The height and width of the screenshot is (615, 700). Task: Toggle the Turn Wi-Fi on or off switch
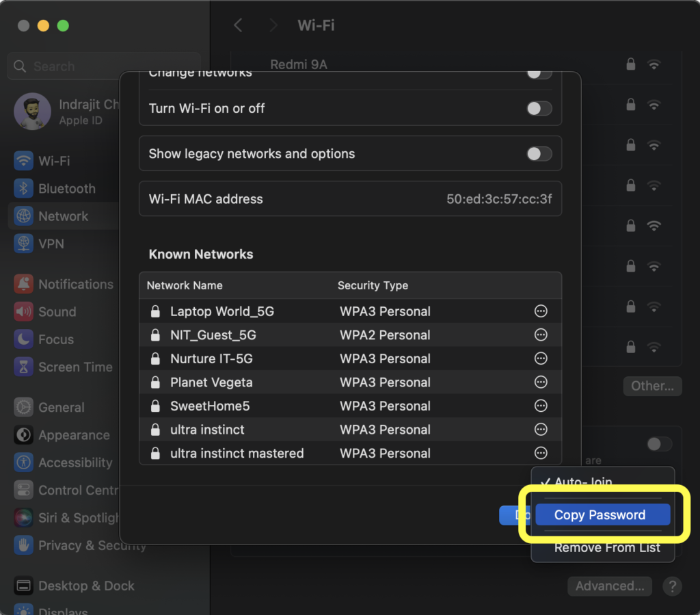(x=539, y=108)
